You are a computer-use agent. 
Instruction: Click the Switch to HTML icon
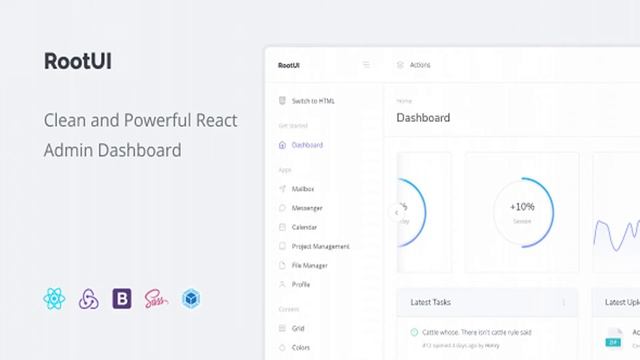click(282, 100)
